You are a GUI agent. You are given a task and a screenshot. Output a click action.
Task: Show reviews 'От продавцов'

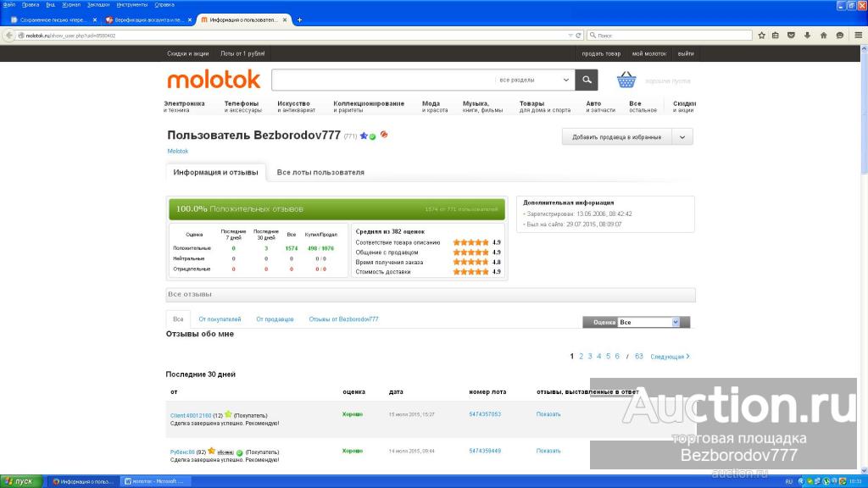(275, 319)
